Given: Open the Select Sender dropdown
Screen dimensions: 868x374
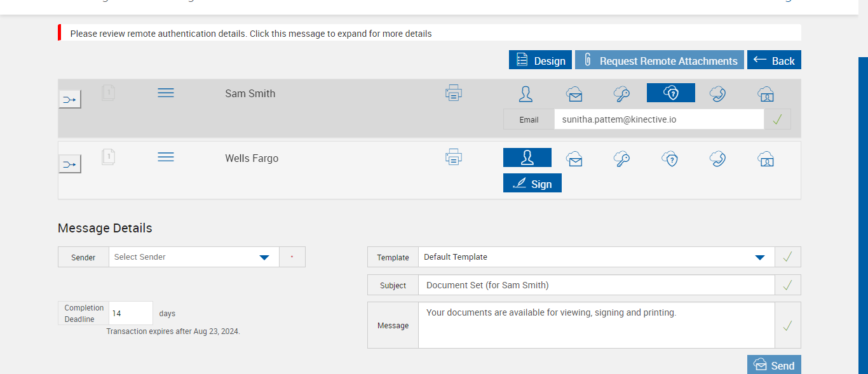Looking at the screenshot, I should click(x=264, y=257).
